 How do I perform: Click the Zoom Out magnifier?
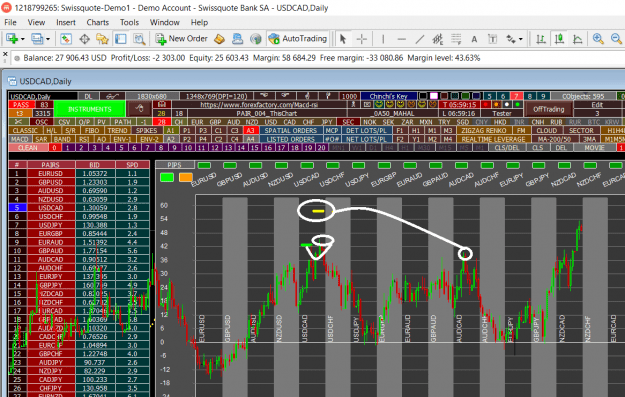point(616,39)
